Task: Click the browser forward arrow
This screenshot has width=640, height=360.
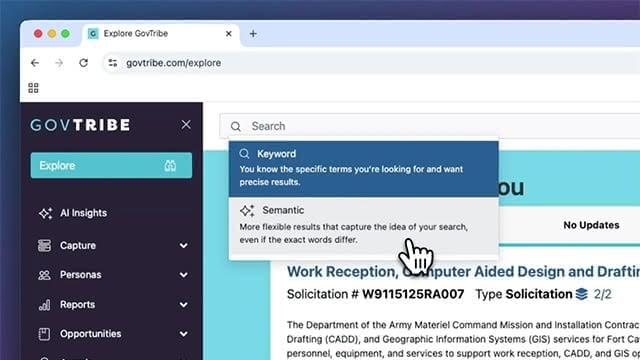Action: point(59,63)
